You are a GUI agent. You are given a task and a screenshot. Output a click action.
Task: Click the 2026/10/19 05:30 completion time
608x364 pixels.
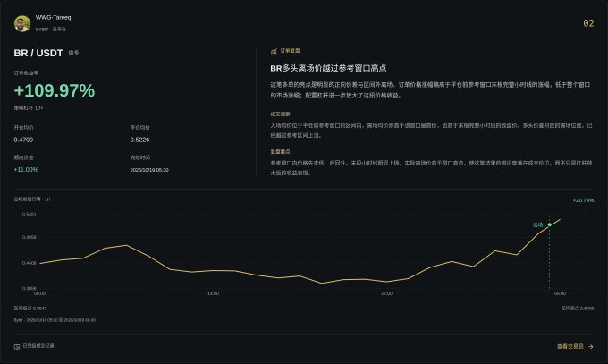[149, 170]
